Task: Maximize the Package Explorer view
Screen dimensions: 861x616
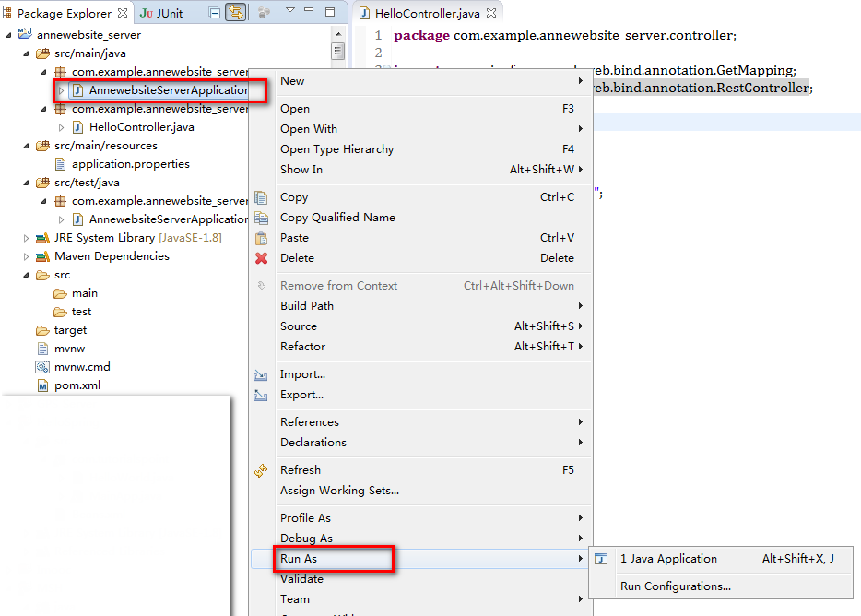Action: click(x=330, y=12)
